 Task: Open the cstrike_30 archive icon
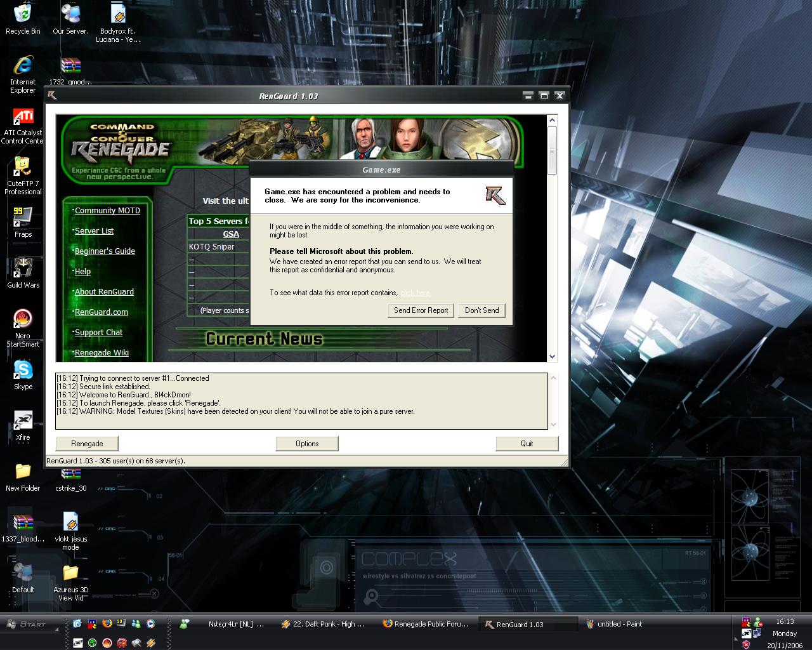click(x=70, y=476)
